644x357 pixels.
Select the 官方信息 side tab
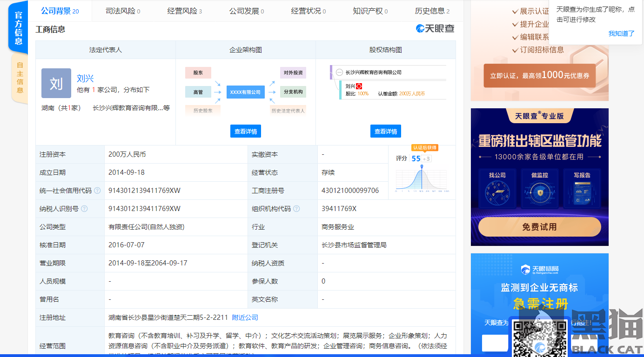(x=19, y=28)
